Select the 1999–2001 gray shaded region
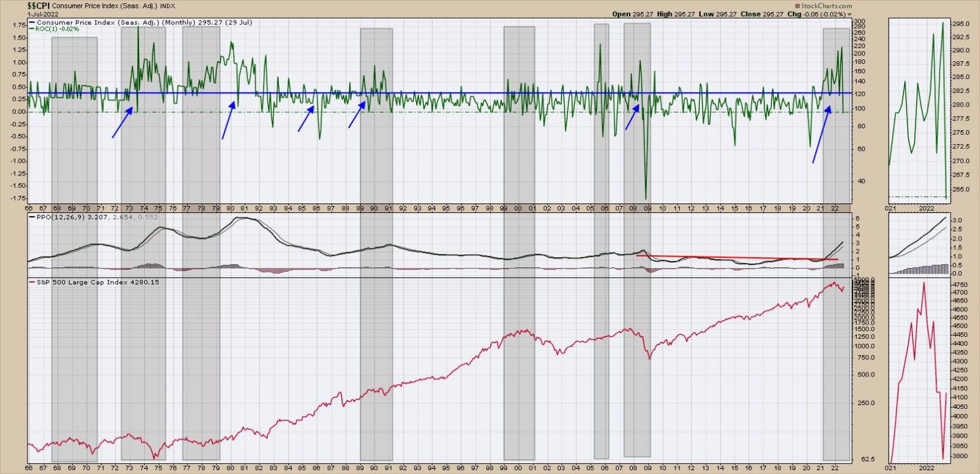Viewport: 980px width, 474px height. 519,255
